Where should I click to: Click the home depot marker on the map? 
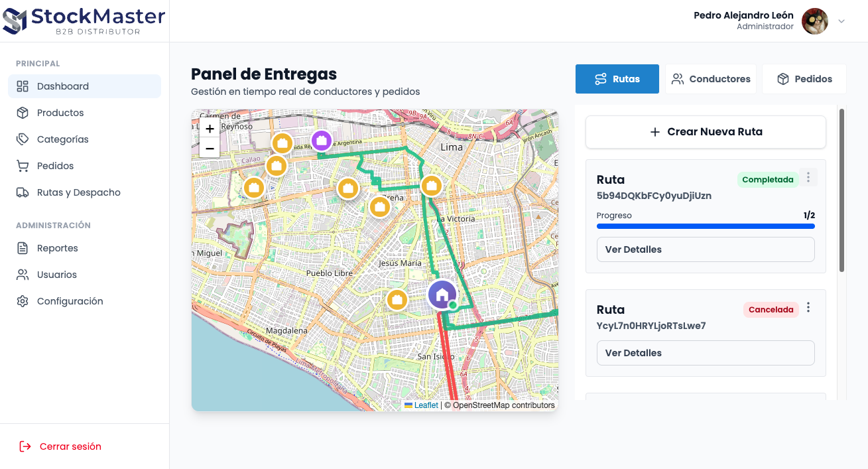click(x=442, y=293)
